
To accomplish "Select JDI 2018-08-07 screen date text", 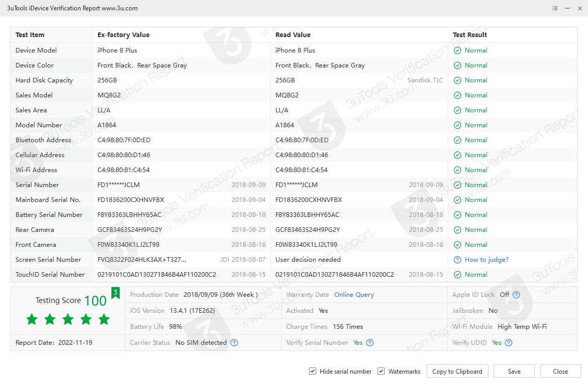I will [x=242, y=260].
